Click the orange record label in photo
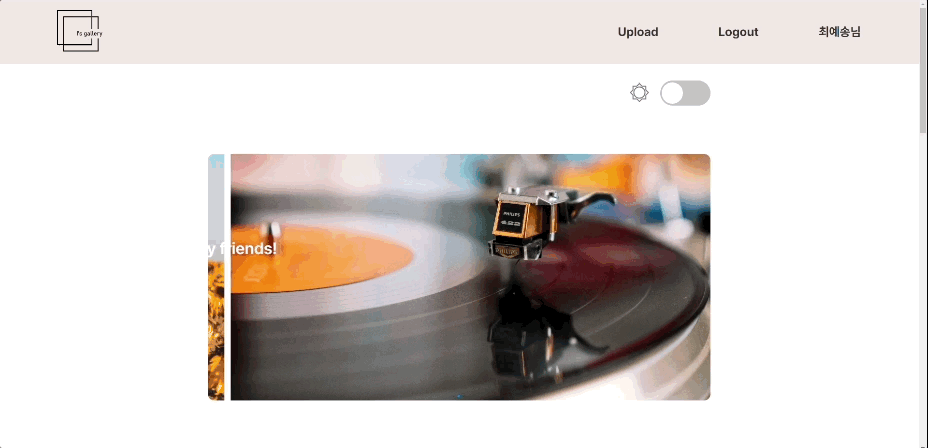Screen dimensions: 928x448 (321, 257)
